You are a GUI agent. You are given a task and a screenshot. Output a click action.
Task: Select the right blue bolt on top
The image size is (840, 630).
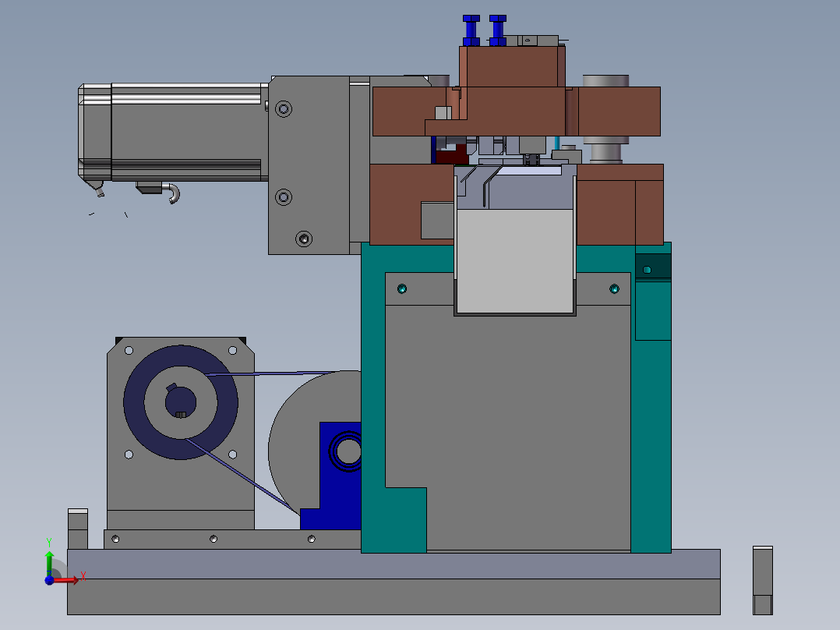pos(498,30)
